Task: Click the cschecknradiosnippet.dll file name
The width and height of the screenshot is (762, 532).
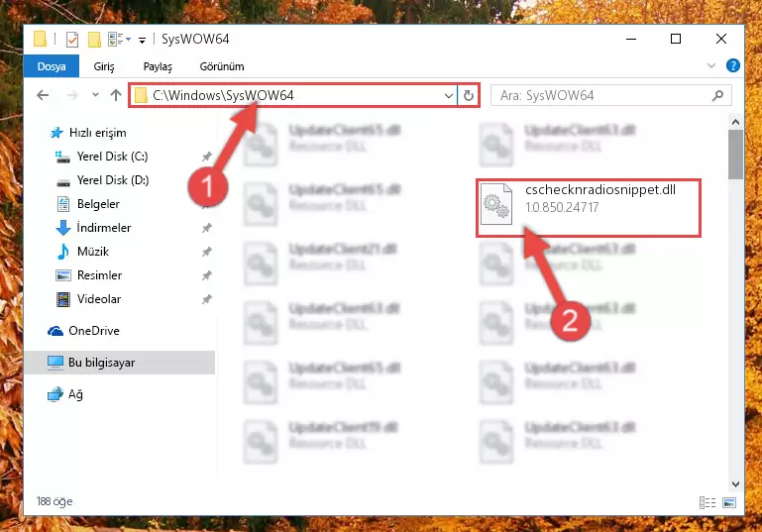Action: coord(600,190)
